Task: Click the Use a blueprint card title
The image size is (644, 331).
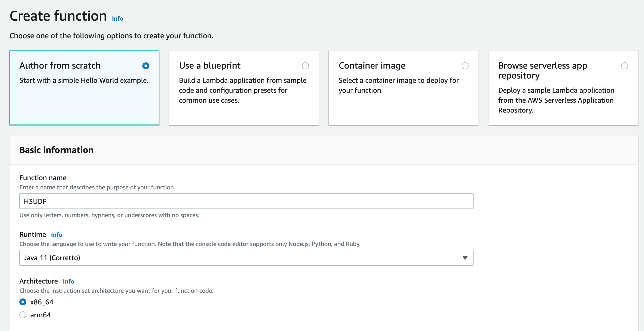Action: 209,66
